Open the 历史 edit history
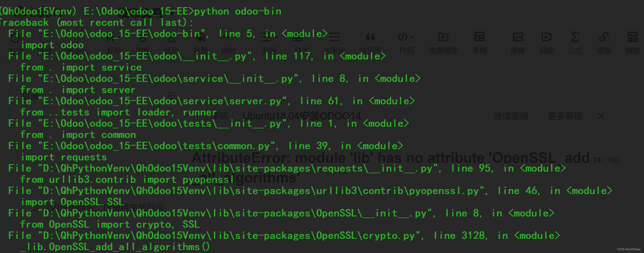This screenshot has width=644, height=253. (x=74, y=39)
